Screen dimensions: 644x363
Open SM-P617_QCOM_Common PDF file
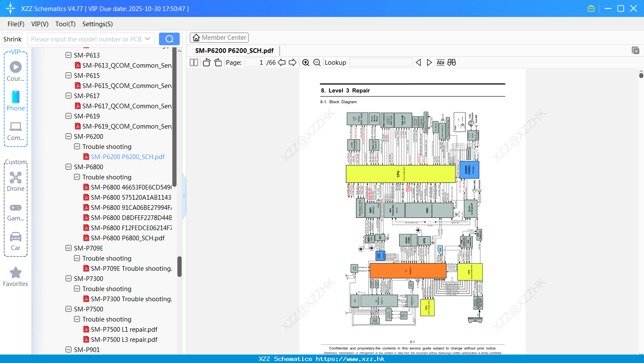pyautogui.click(x=123, y=106)
